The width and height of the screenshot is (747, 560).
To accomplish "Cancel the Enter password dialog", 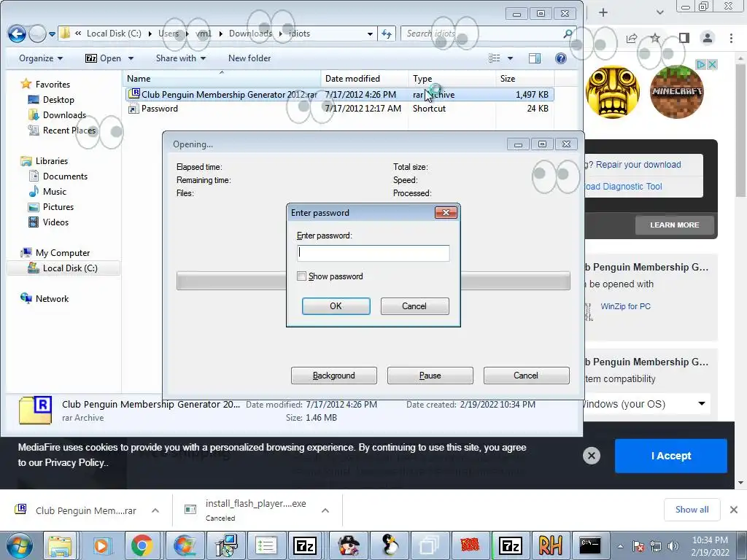I will click(x=414, y=306).
